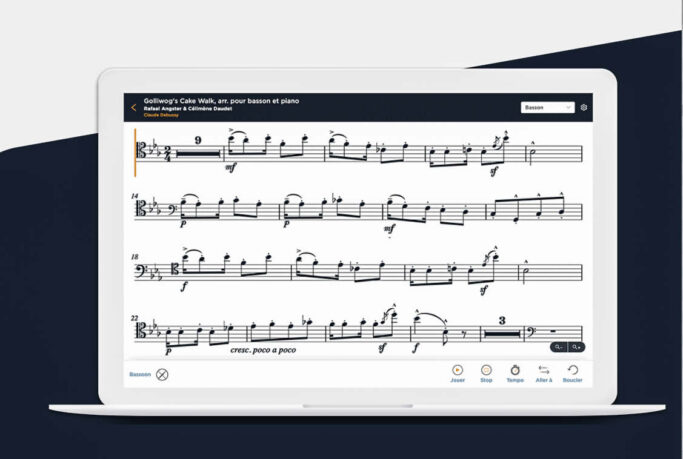Click the Jouer play button
683x459 pixels.
click(x=457, y=373)
